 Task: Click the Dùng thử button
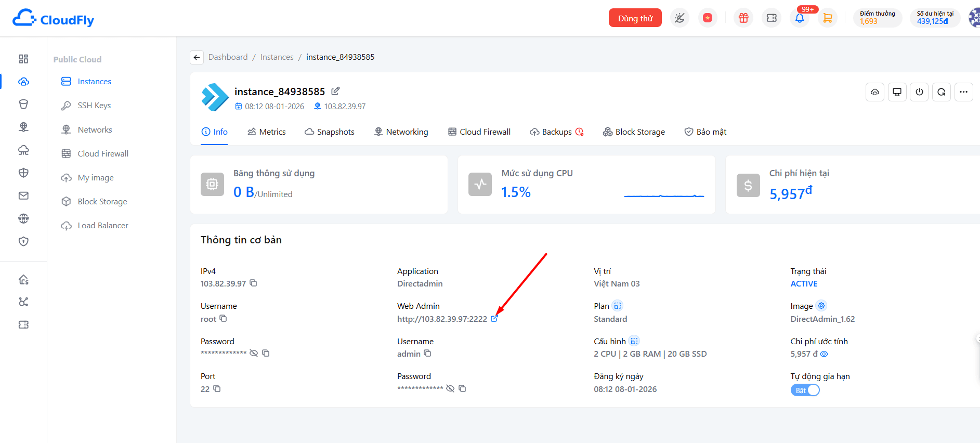pyautogui.click(x=635, y=18)
